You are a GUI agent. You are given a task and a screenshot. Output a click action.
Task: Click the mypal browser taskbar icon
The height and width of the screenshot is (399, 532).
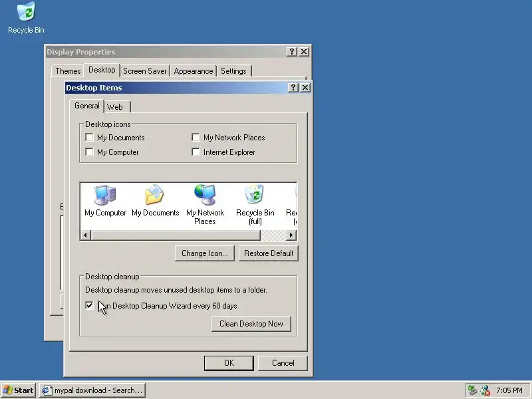pos(47,390)
